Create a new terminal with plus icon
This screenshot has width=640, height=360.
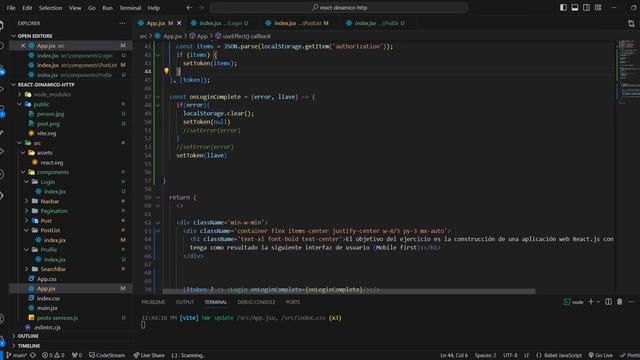click(591, 302)
